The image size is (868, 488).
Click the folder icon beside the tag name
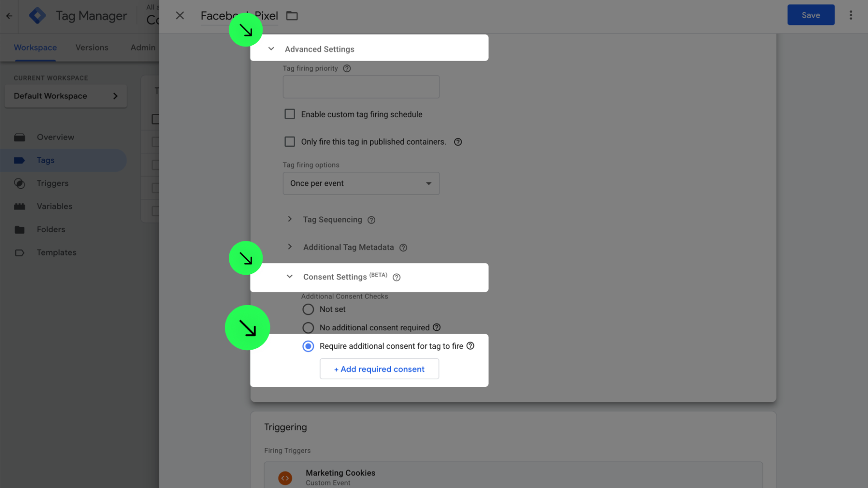point(292,16)
